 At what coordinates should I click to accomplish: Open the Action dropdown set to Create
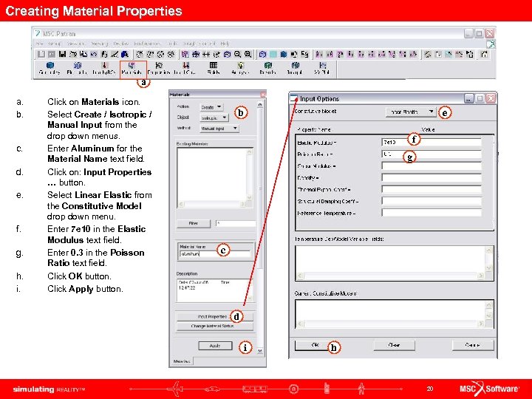point(211,107)
